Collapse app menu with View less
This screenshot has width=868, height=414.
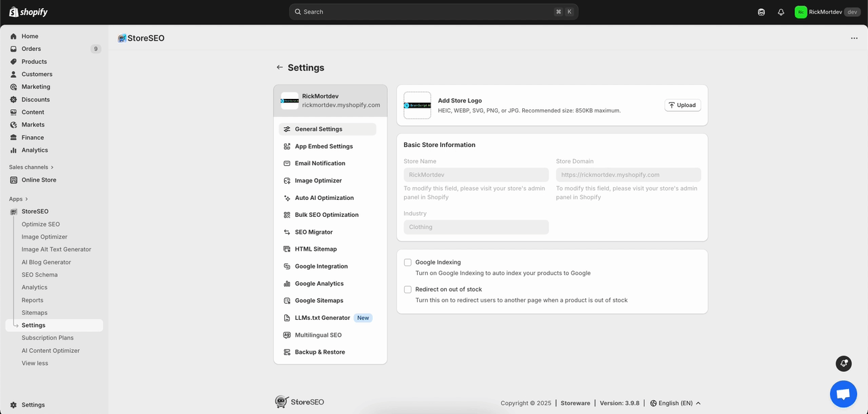35,363
